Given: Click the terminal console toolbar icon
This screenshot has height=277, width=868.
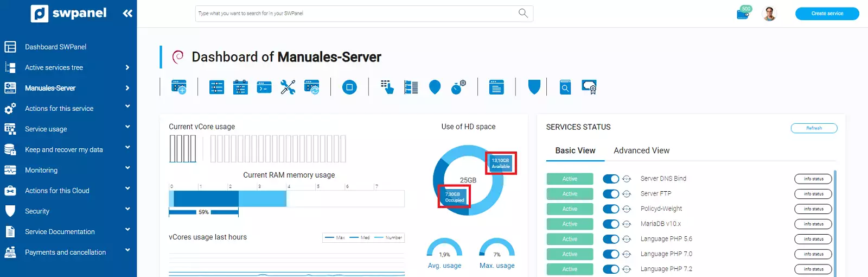Looking at the screenshot, I should (264, 87).
